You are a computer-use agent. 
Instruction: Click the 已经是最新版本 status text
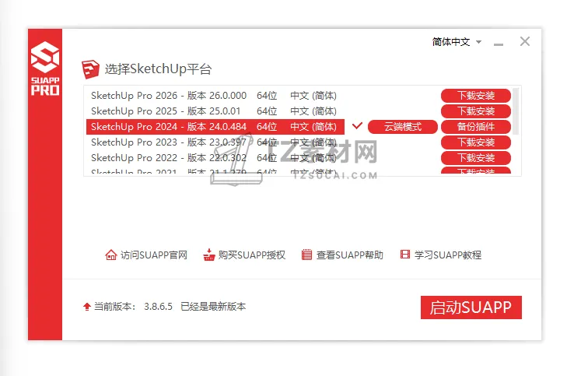click(x=213, y=307)
